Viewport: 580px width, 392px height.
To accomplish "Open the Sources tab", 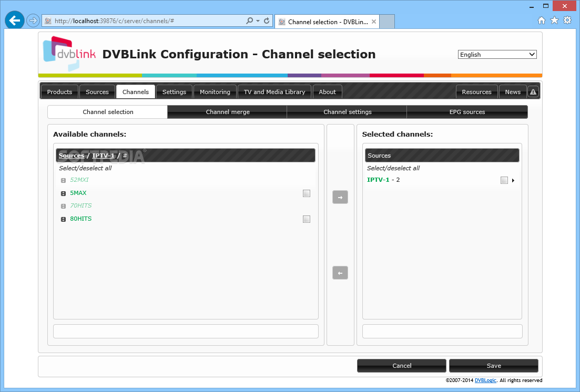I will coord(97,92).
